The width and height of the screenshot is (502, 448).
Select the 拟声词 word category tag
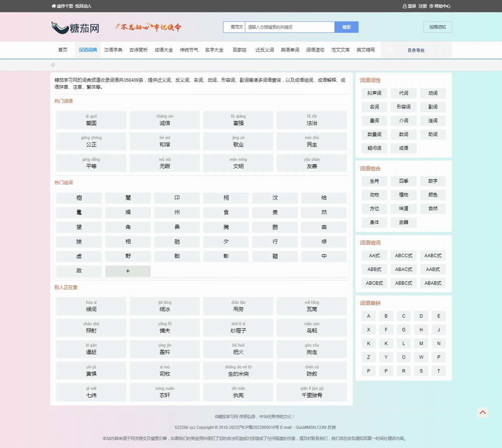[x=374, y=93]
